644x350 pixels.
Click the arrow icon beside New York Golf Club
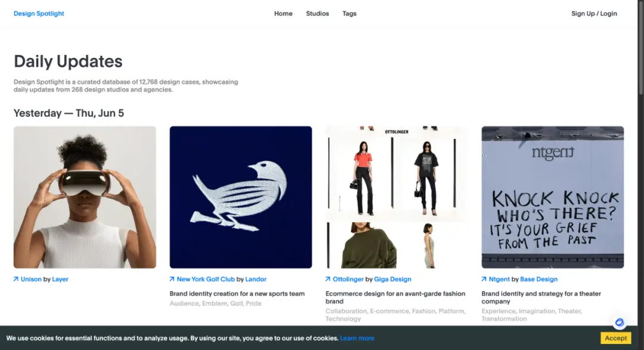pyautogui.click(x=172, y=279)
